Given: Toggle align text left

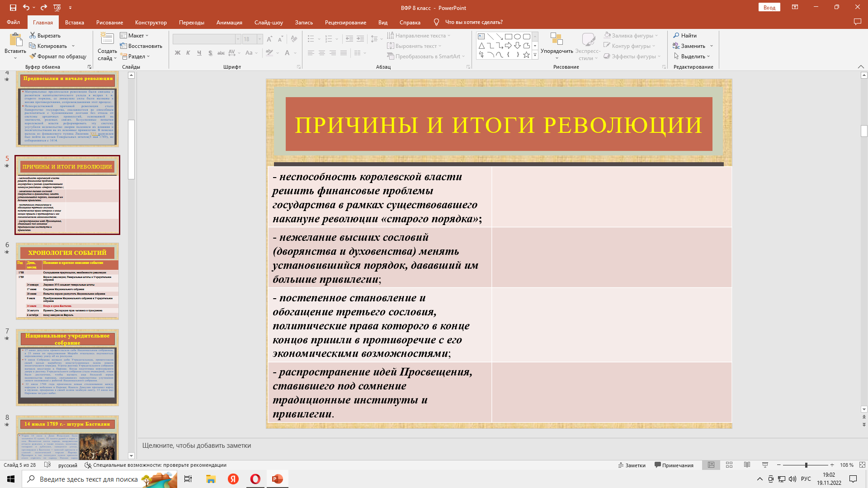Looking at the screenshot, I should pos(311,53).
